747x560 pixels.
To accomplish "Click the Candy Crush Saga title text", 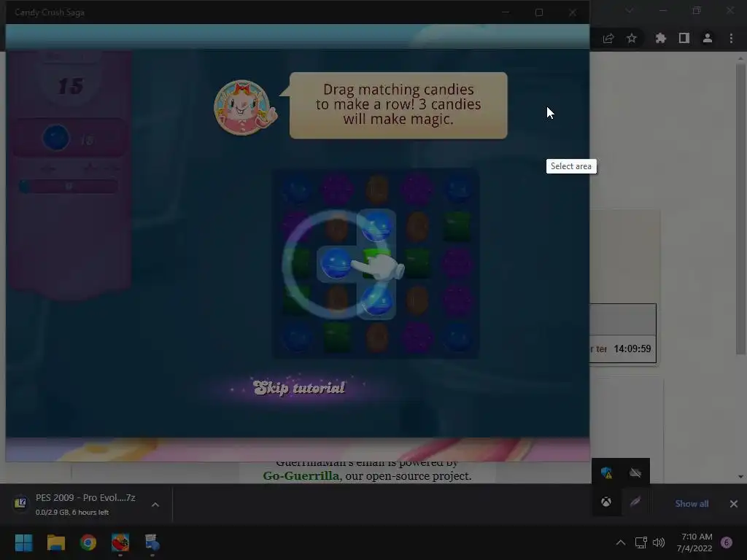I will click(x=50, y=12).
